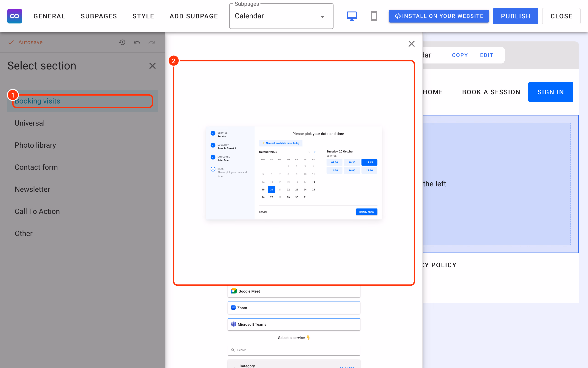Click ADD SUBPAGE
Image resolution: width=588 pixels, height=368 pixels.
coord(194,16)
